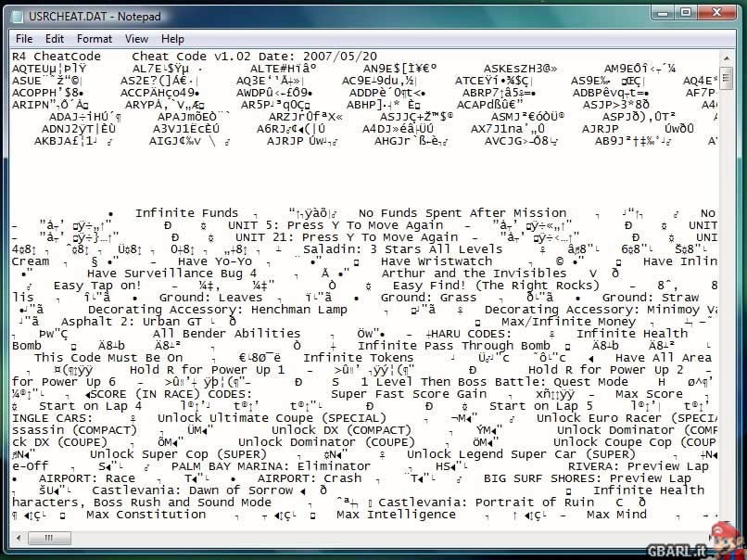Click the horizontal scrollbar left arrow
Image resolution: width=747 pixels, height=560 pixels.
click(x=19, y=538)
